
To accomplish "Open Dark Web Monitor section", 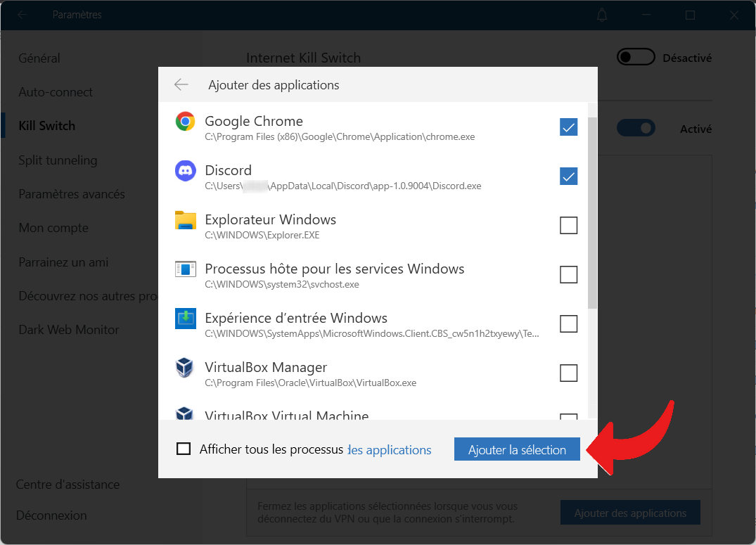I will pyautogui.click(x=69, y=330).
